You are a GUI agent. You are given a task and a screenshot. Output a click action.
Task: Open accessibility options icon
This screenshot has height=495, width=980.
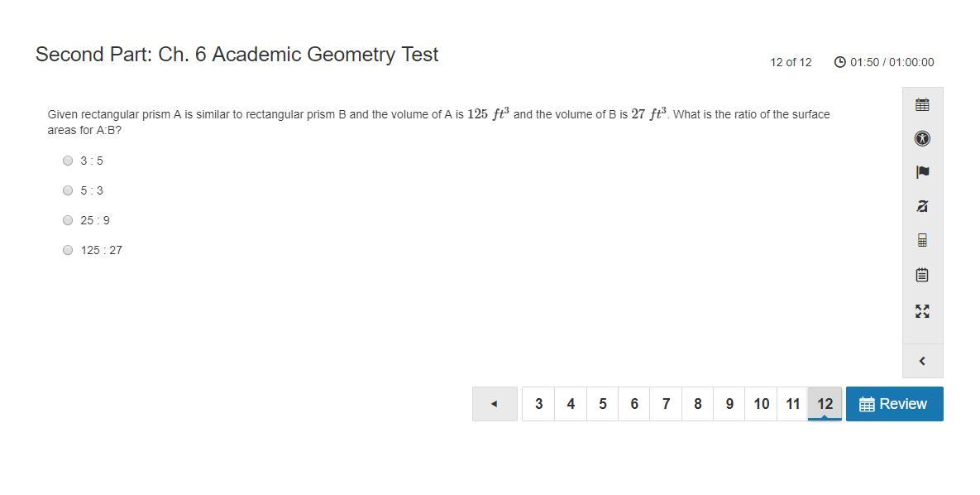(922, 139)
